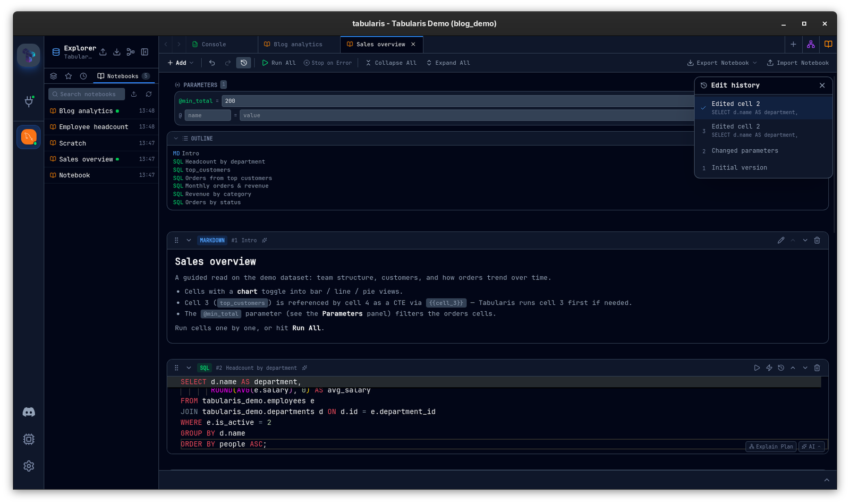850x504 pixels.
Task: Click Run All
Action: (278, 63)
